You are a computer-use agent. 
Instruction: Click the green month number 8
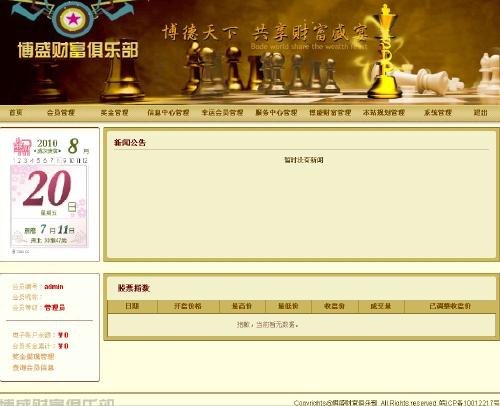(73, 146)
